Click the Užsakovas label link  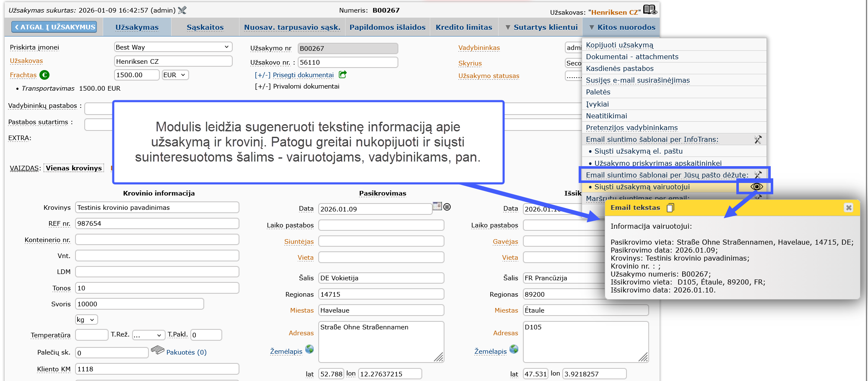[x=26, y=61]
